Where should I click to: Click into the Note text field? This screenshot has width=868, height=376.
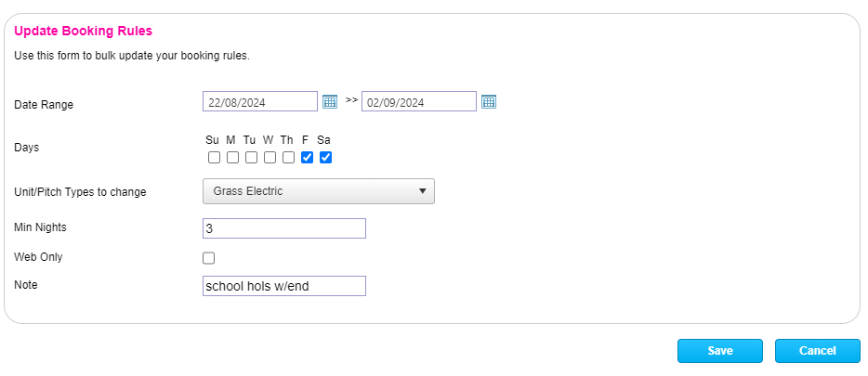coord(283,286)
